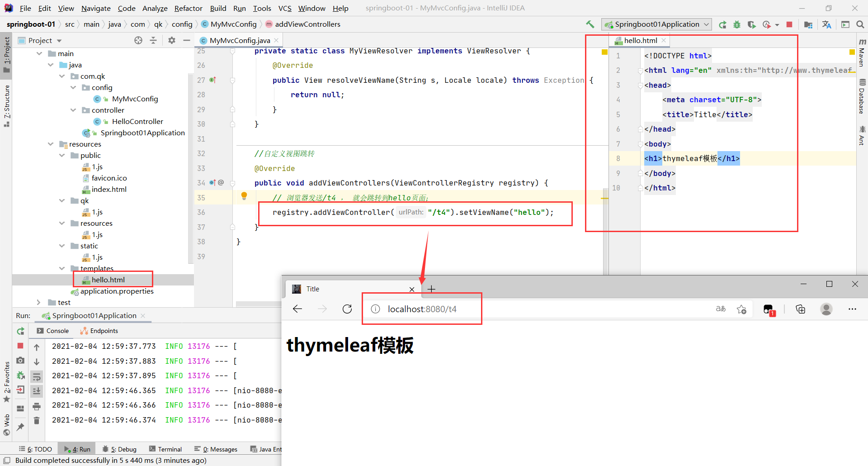Switch to Endpoints tab in Run panel

99,331
